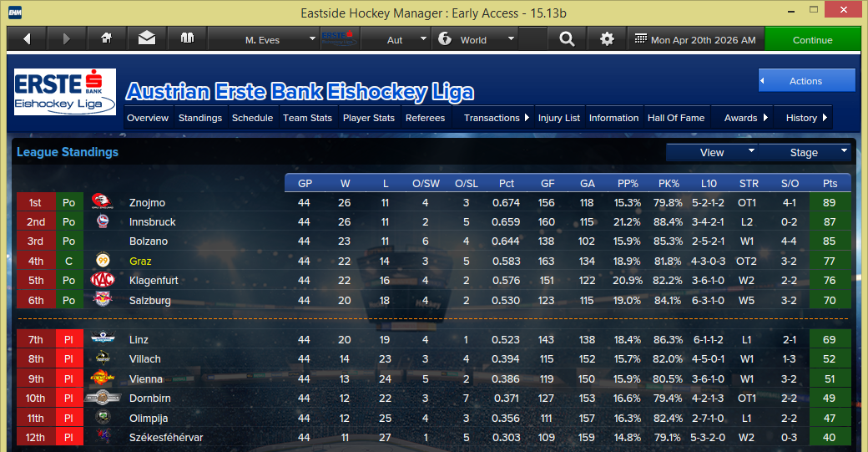868x452 pixels.
Task: Switch to the Schedule tab
Action: pyautogui.click(x=252, y=118)
